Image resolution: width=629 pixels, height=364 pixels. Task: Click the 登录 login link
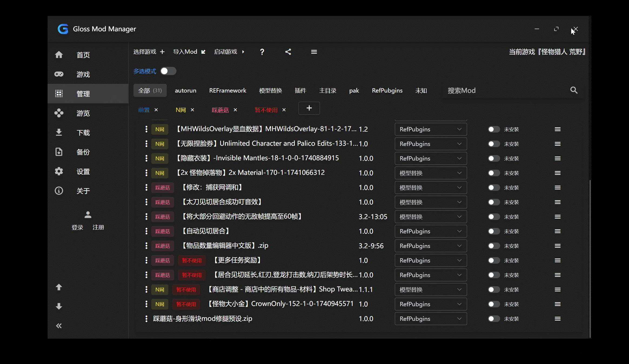(x=77, y=227)
